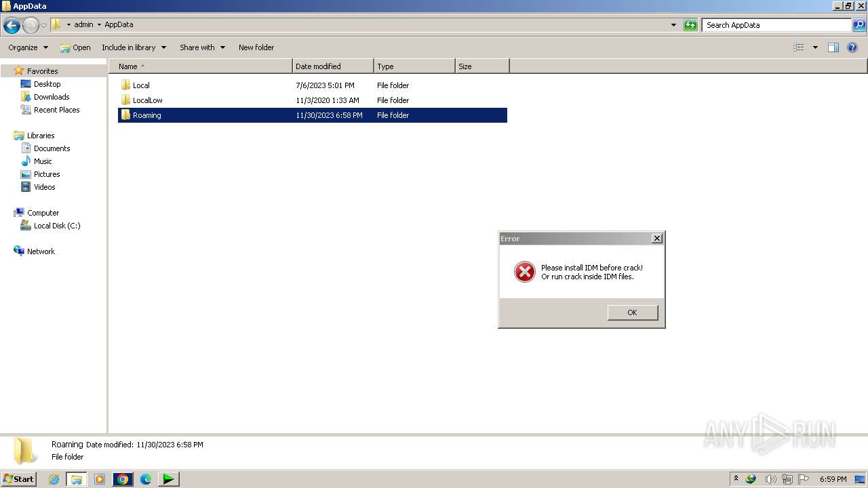Select Libraries in the navigation pane
Image resolution: width=868 pixels, height=488 pixels.
[41, 136]
